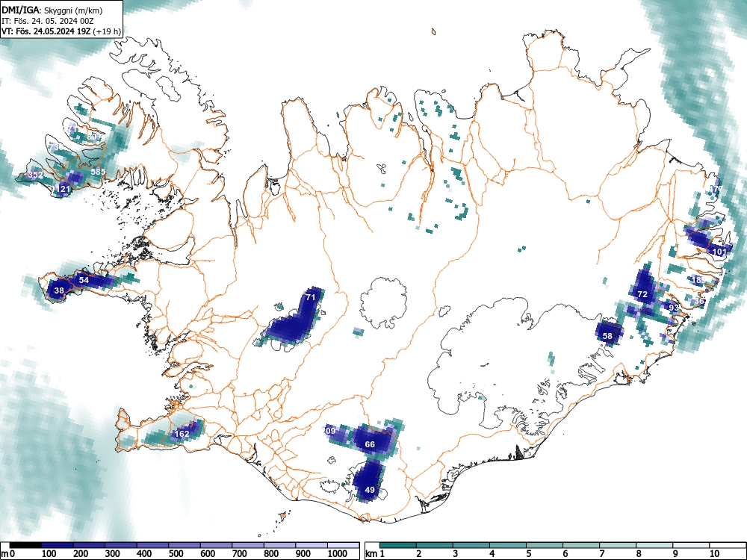Click the 6 tick label on the kilometer scale
747x560 pixels.
pos(565,554)
